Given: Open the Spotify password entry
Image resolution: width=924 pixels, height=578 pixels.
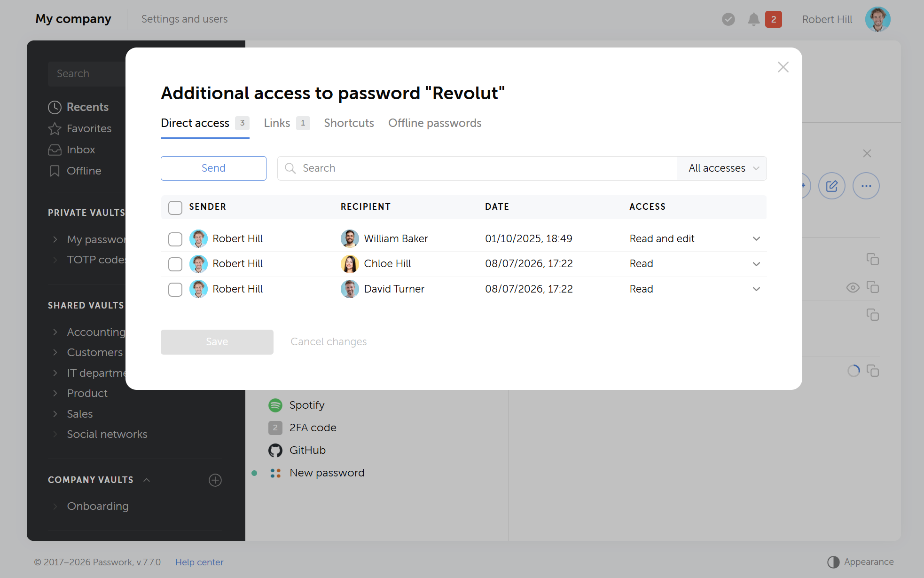Looking at the screenshot, I should (x=307, y=405).
